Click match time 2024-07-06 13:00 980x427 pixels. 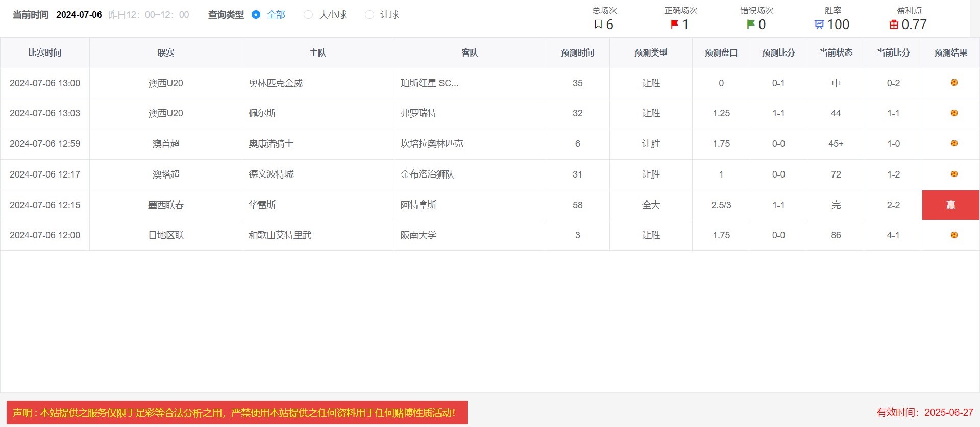tap(45, 83)
